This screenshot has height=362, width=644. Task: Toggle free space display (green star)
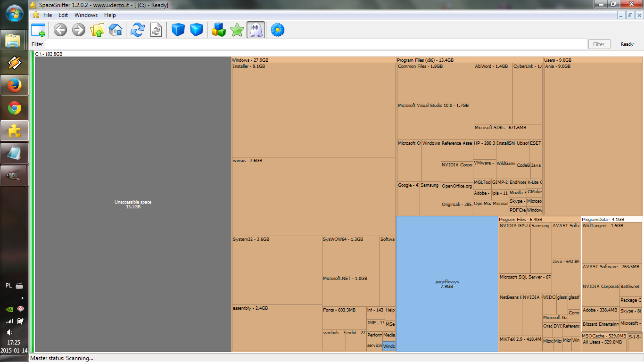237,31
